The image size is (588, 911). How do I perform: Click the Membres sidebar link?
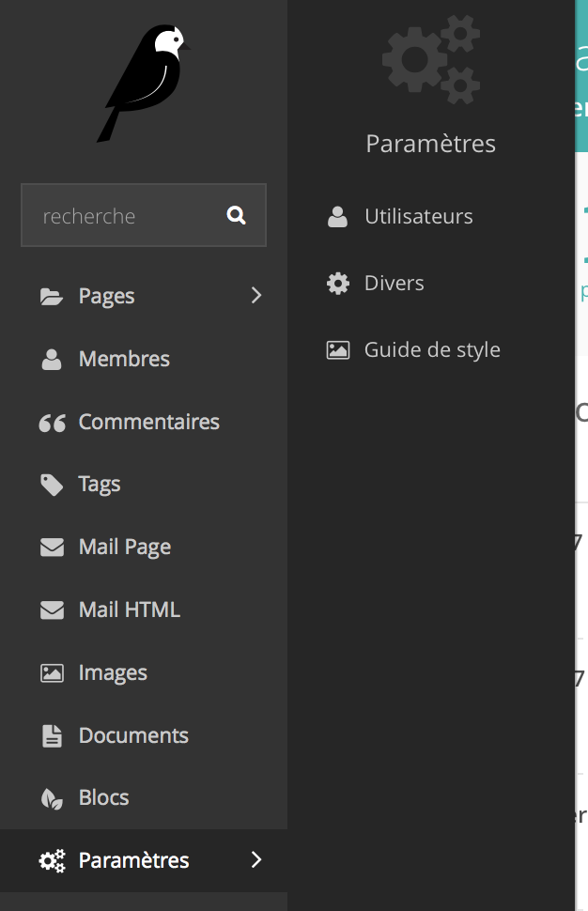click(124, 358)
